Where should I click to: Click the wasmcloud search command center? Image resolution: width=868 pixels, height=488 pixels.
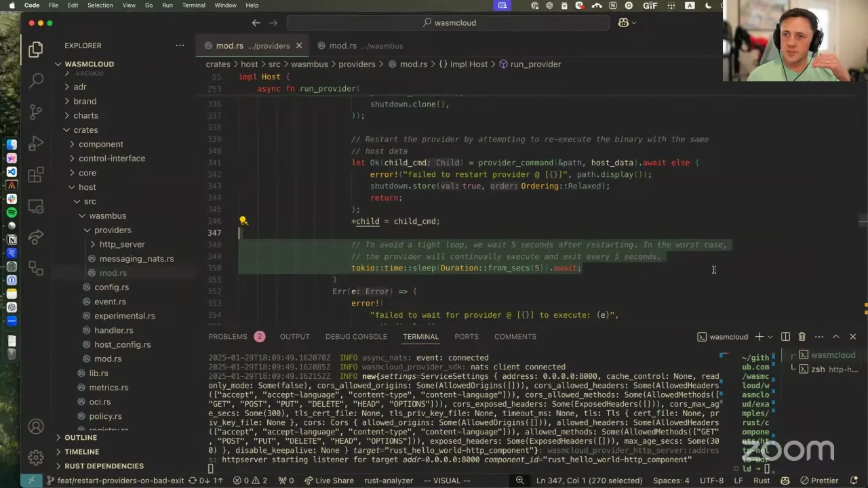449,22
